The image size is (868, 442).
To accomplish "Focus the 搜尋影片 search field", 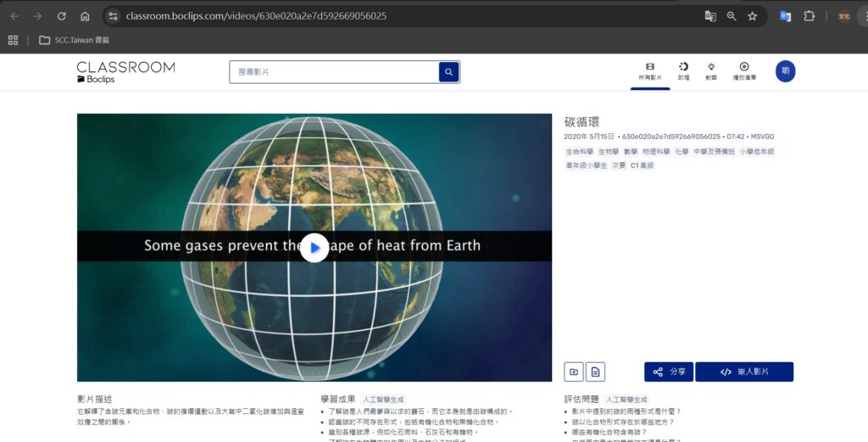I will 333,72.
